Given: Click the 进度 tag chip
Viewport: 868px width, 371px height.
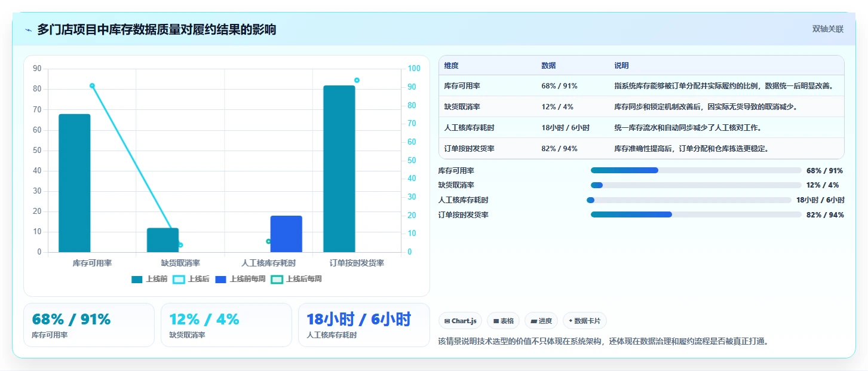Looking at the screenshot, I should click(541, 321).
